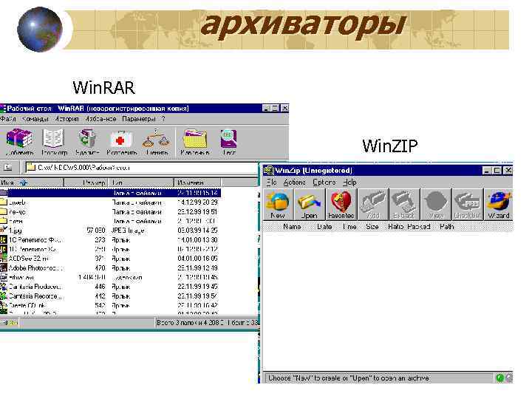
Task: Open the ? help menu in WinRAR
Action: 163,119
